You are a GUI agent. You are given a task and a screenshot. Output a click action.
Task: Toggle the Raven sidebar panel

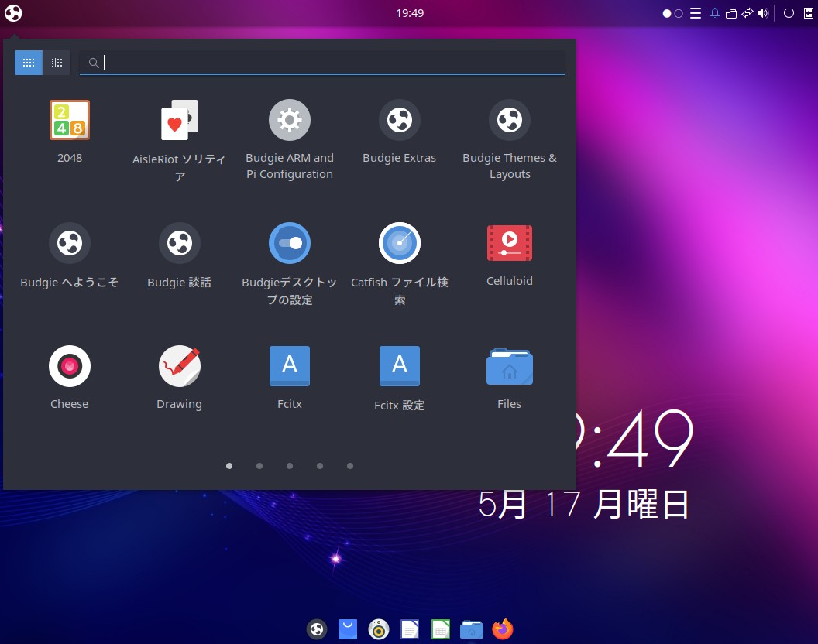click(x=809, y=13)
